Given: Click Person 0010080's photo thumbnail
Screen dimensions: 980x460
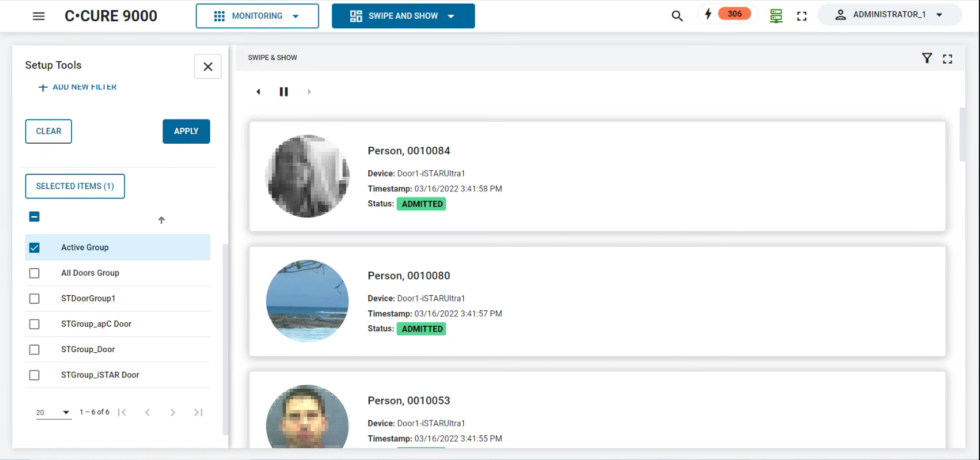Looking at the screenshot, I should pos(307,301).
